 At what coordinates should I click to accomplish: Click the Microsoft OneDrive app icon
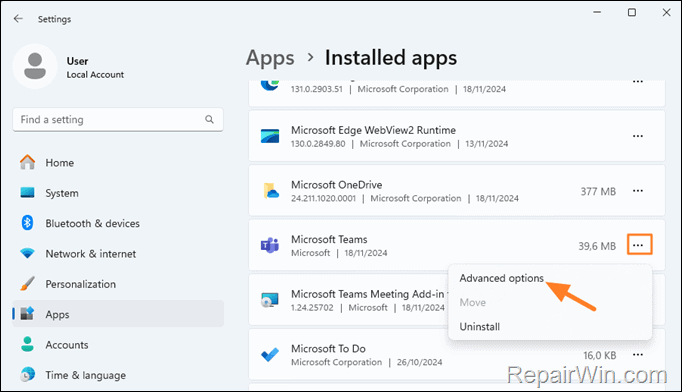pos(271,191)
